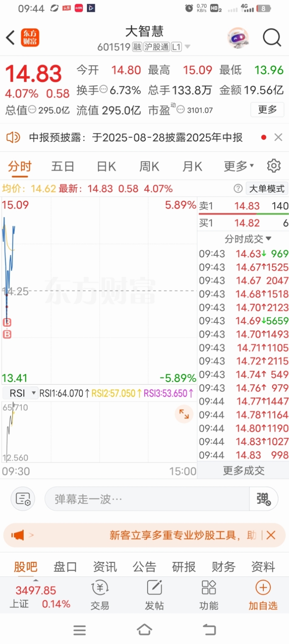Open the 研报 tab
Image resolution: width=289 pixels, height=644 pixels.
[x=184, y=567]
